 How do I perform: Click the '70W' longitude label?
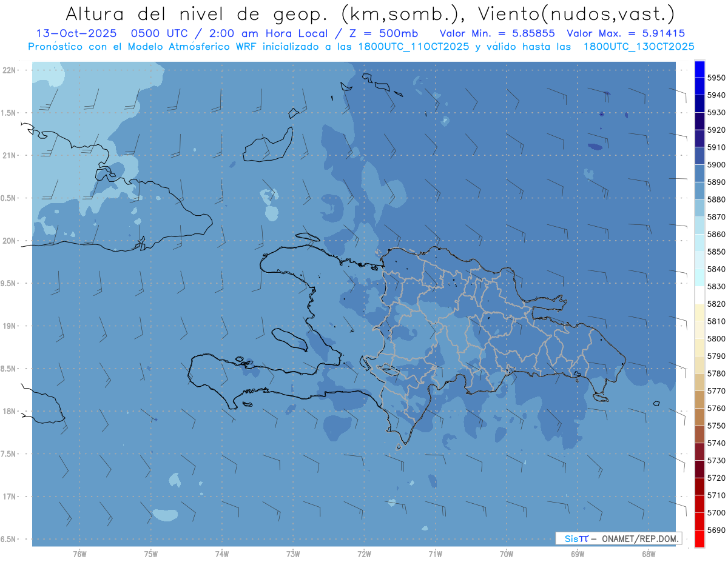pos(506,555)
